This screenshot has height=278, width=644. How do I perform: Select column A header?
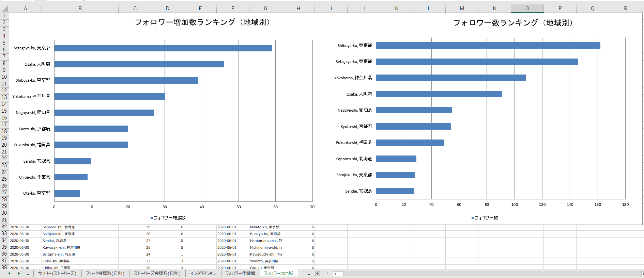(x=26, y=9)
